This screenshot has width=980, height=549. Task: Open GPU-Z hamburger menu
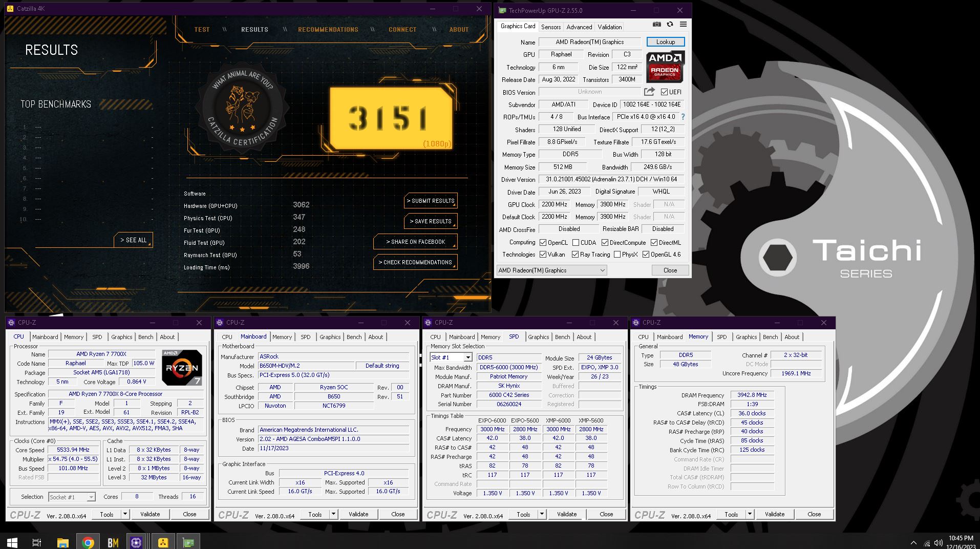click(x=683, y=25)
